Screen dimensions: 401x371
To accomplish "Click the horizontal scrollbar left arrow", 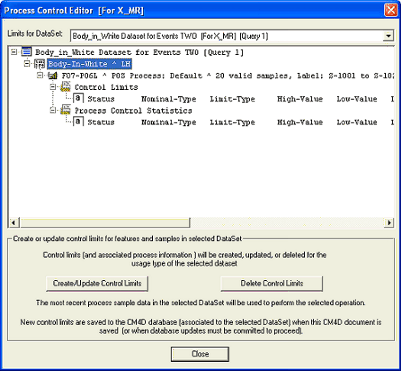I will pos(14,223).
